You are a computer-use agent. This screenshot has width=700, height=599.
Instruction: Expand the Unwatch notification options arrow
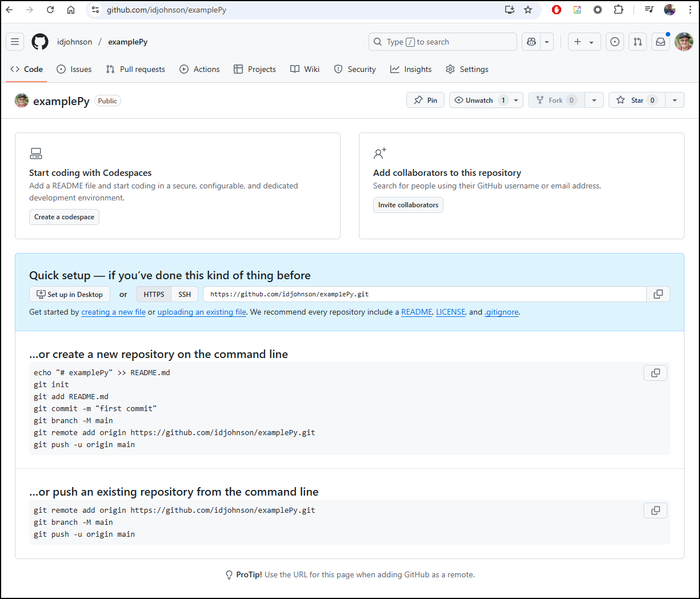(x=516, y=100)
